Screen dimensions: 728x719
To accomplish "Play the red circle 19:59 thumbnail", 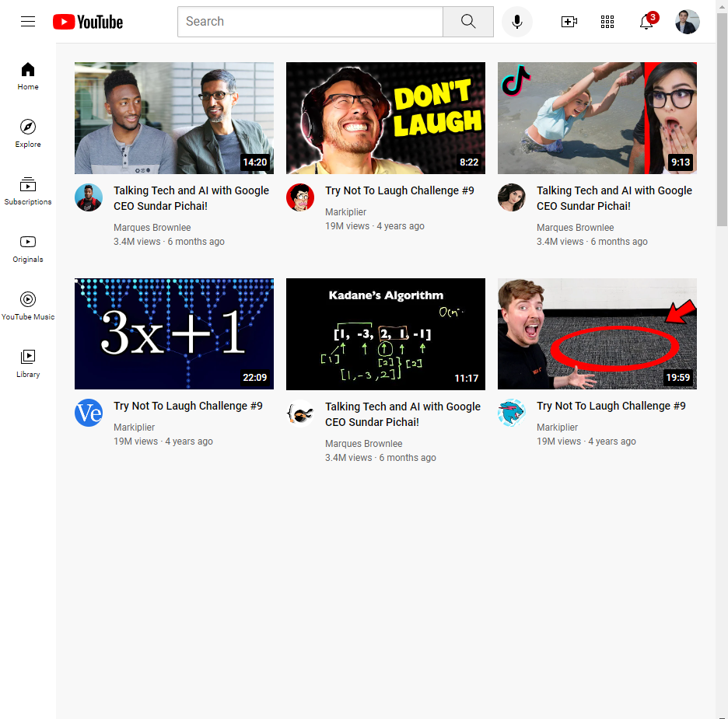I will [x=597, y=334].
